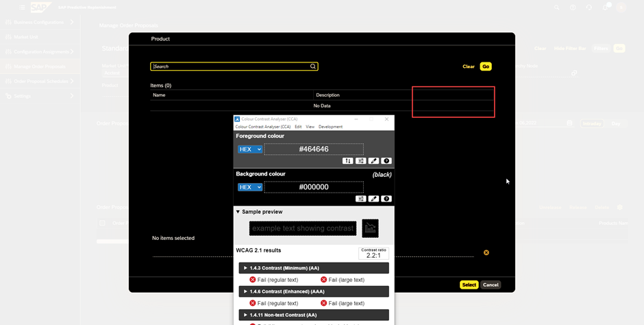The height and width of the screenshot is (325, 644).
Task: Open background colour sliders in CCA
Action: [x=360, y=199]
